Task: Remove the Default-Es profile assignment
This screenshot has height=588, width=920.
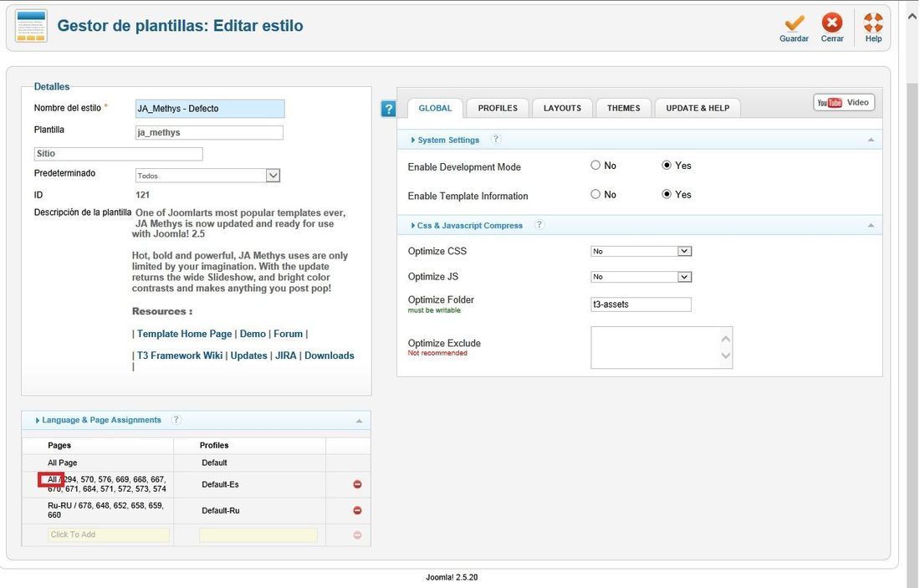Action: coord(357,484)
